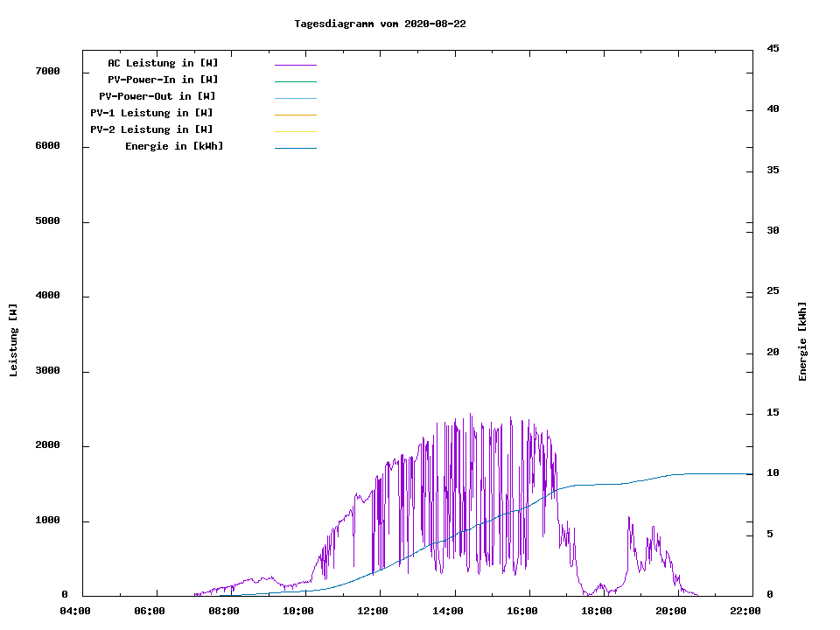Click the 7000 value on the power axis
The height and width of the screenshot is (630, 840).
[47, 71]
